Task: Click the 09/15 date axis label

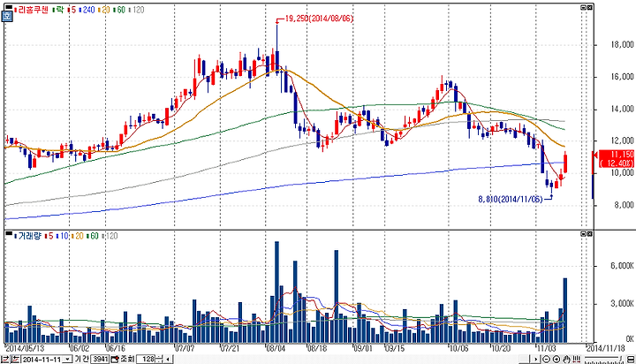Action: click(395, 348)
